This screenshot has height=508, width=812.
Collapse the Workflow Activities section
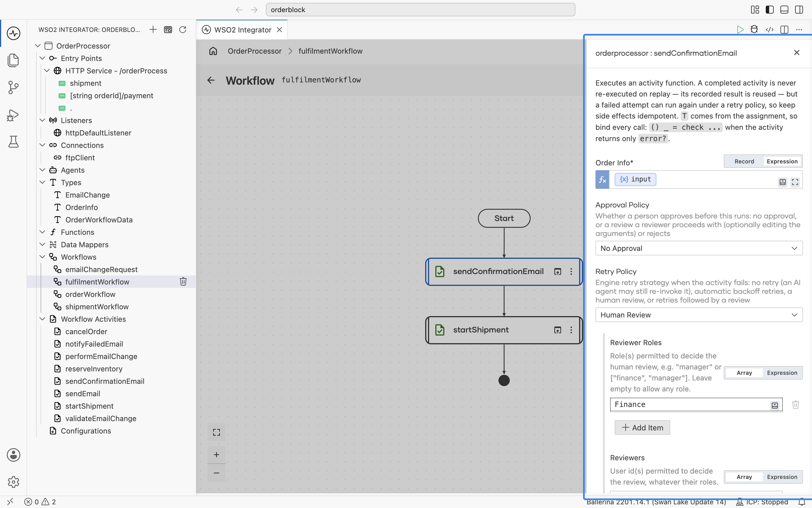42,319
